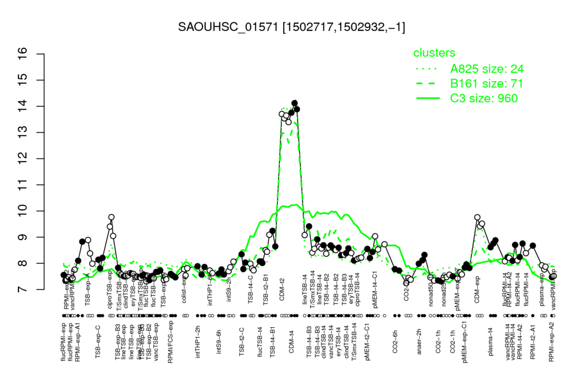The height and width of the screenshot is (368, 588).
Task: Click y-axis tick label 9
Action: pos(23,237)
